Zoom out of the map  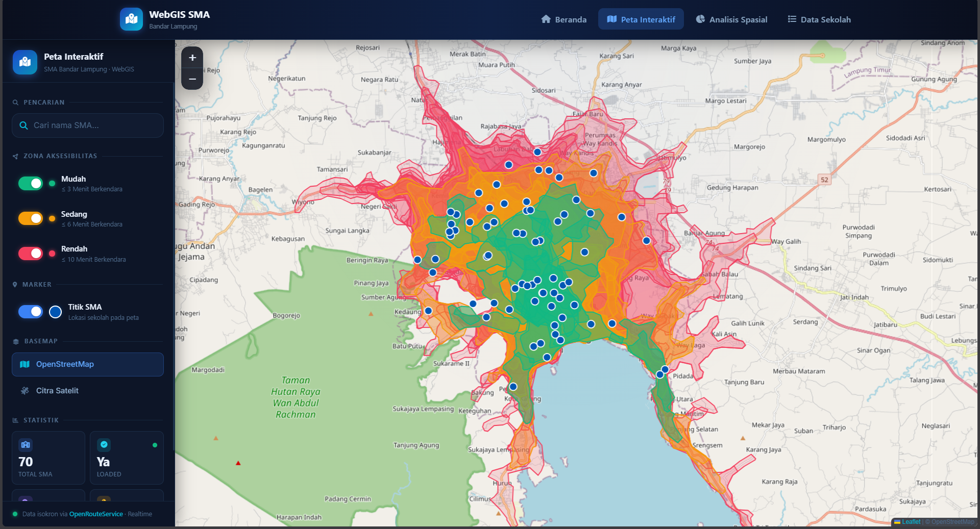(192, 79)
